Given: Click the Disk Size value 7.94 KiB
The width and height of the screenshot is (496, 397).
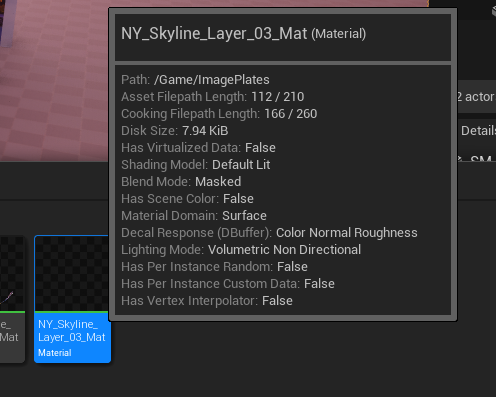Looking at the screenshot, I should tap(205, 131).
